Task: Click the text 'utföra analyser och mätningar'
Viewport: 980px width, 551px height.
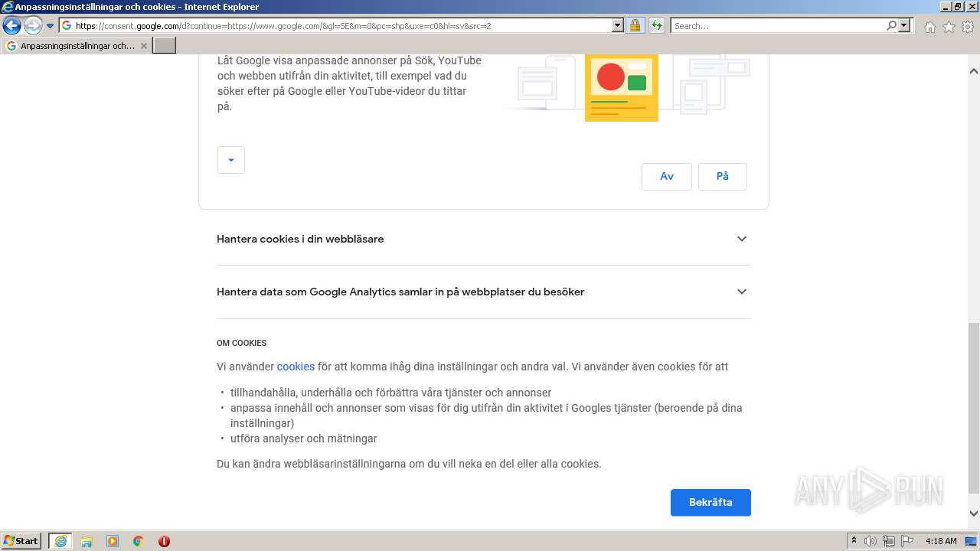Action: 304,439
